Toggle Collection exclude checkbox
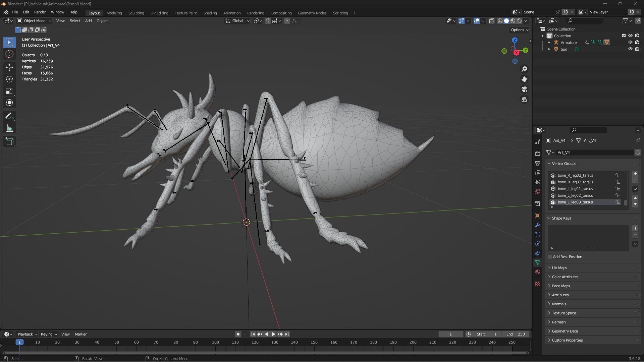The height and width of the screenshot is (362, 644). coord(624,36)
